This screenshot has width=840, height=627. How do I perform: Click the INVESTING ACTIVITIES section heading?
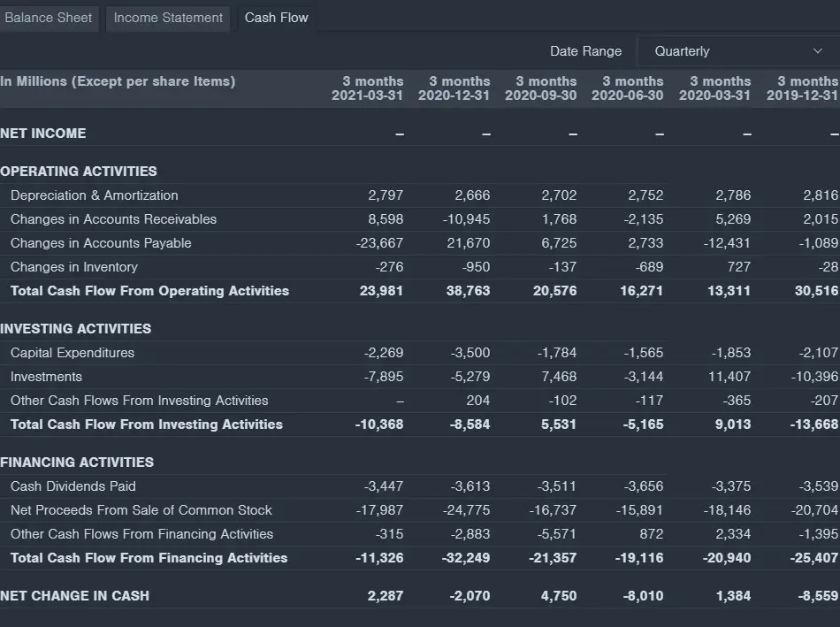(x=75, y=329)
